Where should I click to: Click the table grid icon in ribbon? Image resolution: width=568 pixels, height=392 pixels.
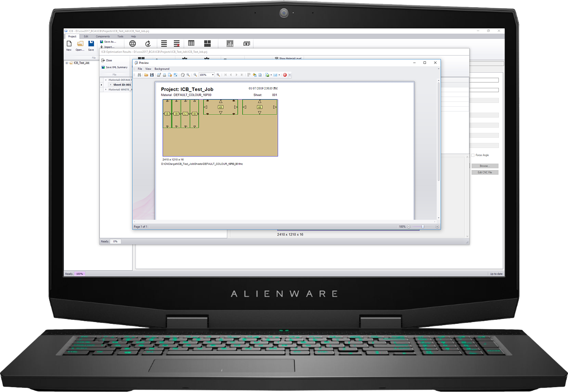tap(191, 43)
